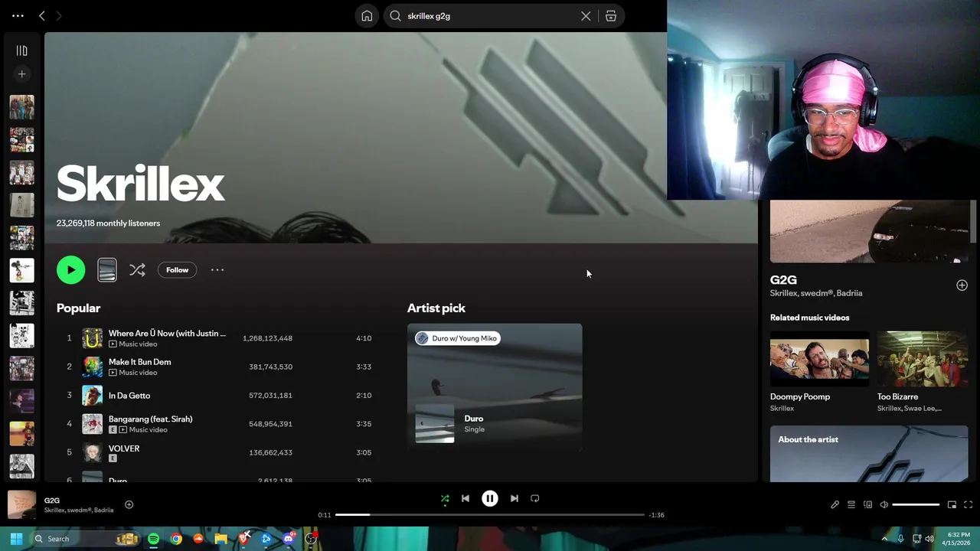The height and width of the screenshot is (551, 980).
Task: Open Discord from the taskbar
Action: coord(289,539)
